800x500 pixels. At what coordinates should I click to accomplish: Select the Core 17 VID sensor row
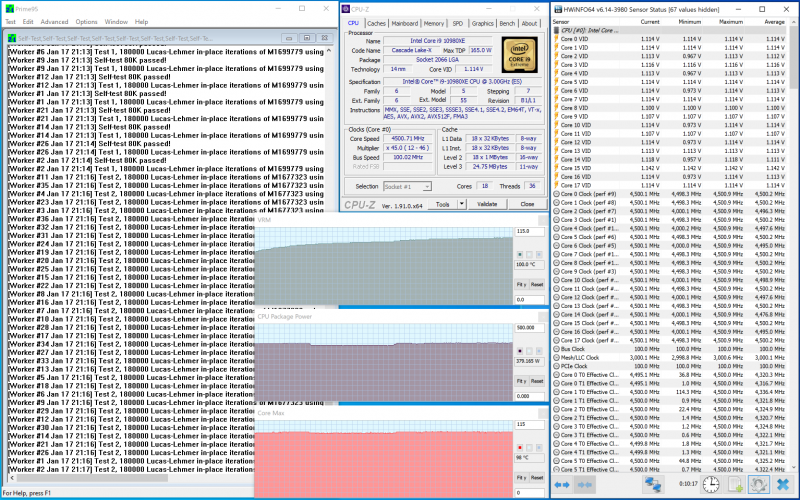(x=670, y=185)
